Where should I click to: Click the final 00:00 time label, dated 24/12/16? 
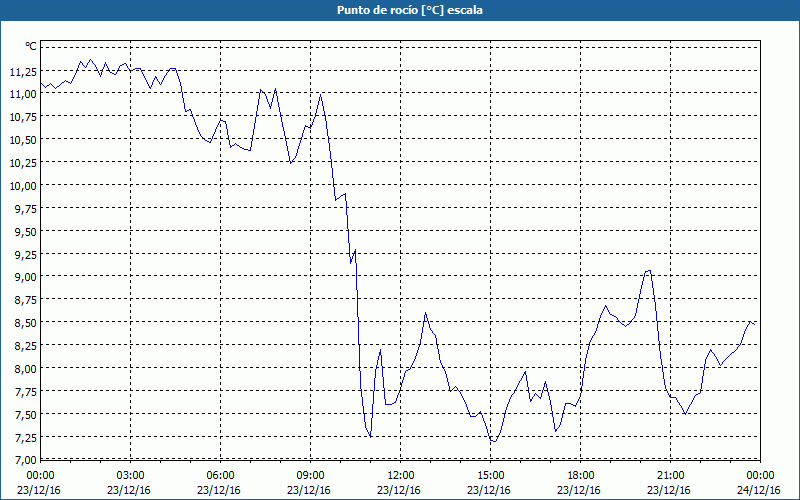click(x=760, y=476)
